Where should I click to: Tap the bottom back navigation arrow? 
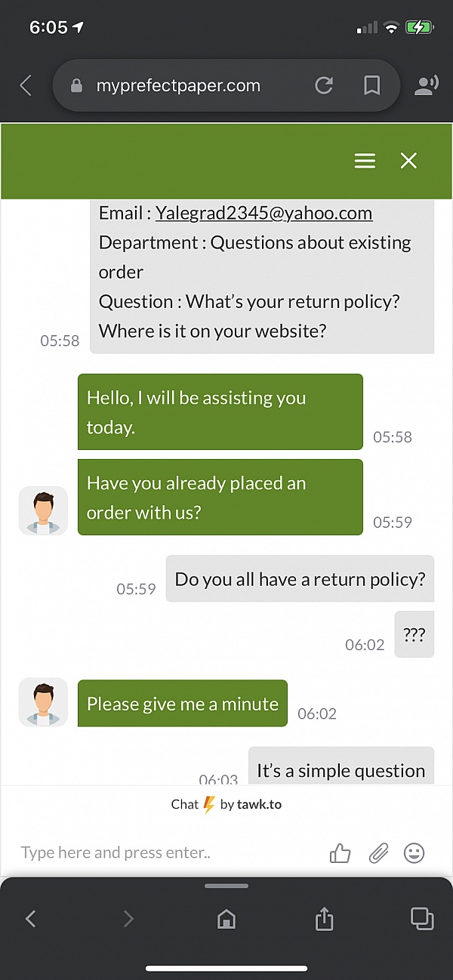[31, 918]
